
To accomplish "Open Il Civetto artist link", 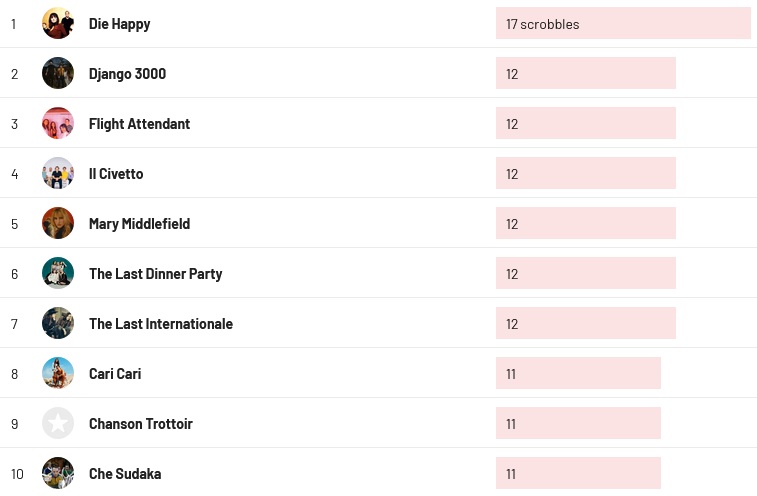I will point(116,174).
